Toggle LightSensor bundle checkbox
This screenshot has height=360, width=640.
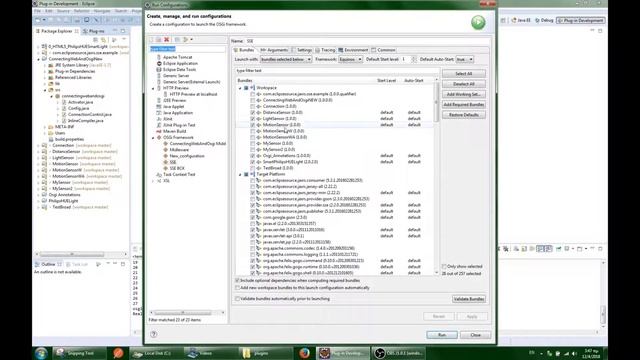click(253, 119)
